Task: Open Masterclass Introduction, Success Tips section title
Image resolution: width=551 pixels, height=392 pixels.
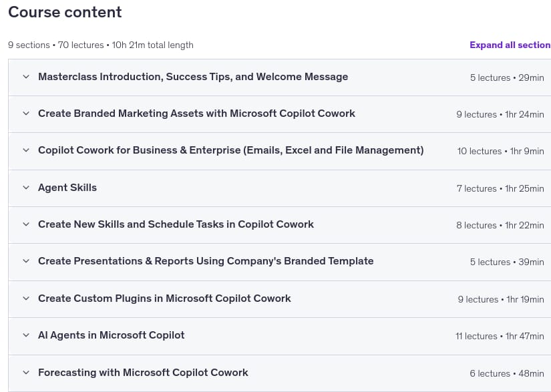Action: 193,77
